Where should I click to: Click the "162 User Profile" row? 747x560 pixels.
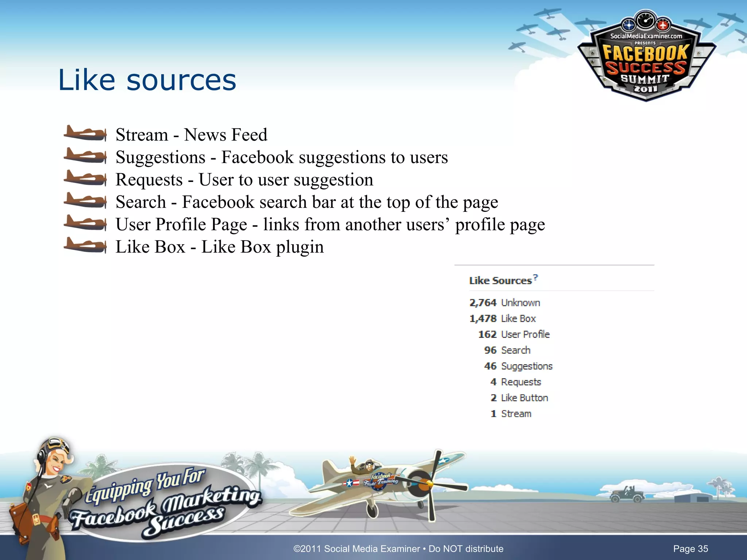(x=514, y=334)
